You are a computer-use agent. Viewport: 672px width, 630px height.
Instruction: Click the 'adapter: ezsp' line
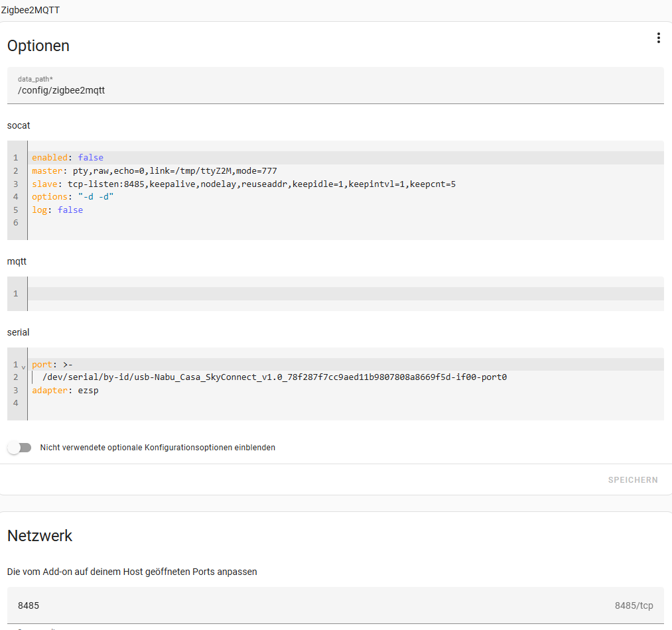[65, 391]
